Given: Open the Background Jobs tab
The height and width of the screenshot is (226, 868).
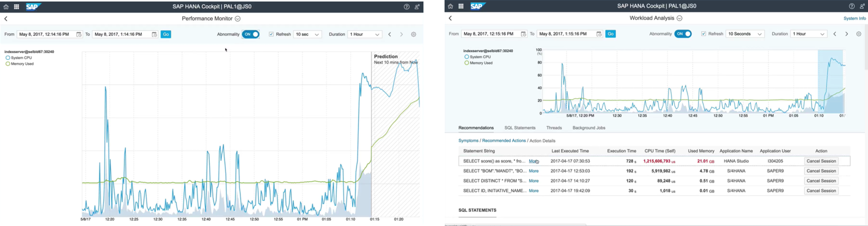Looking at the screenshot, I should click(x=589, y=128).
